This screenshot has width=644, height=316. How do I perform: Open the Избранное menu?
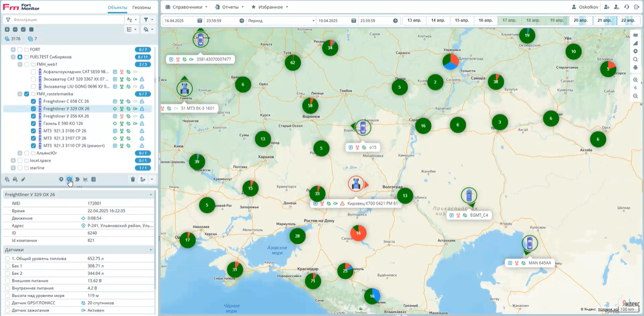point(270,7)
